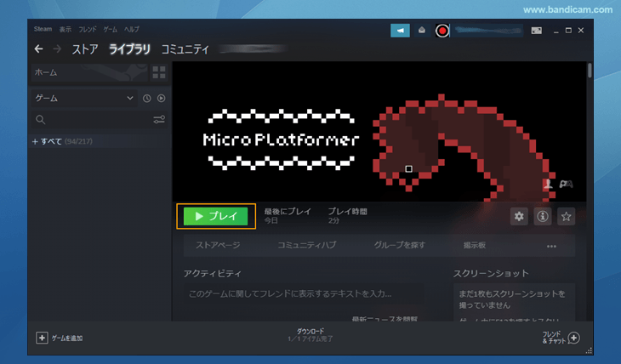The width and height of the screenshot is (621, 364).
Task: Click the activity text input field
Action: (303, 294)
